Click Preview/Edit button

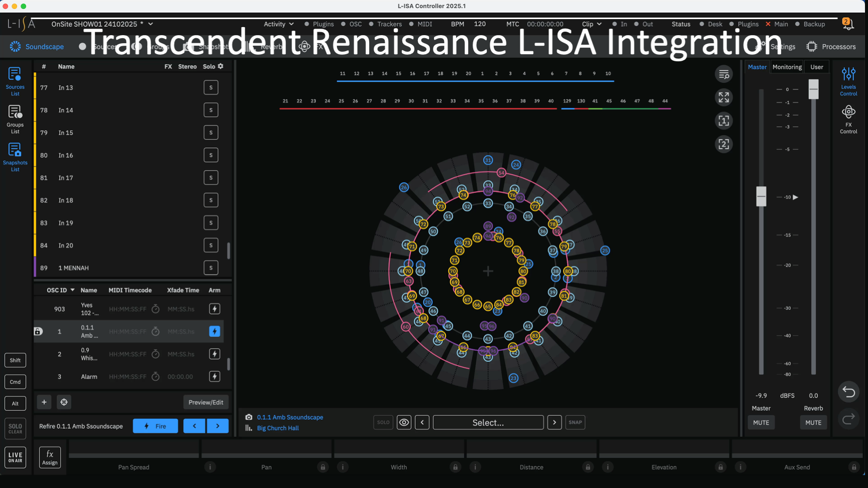206,402
